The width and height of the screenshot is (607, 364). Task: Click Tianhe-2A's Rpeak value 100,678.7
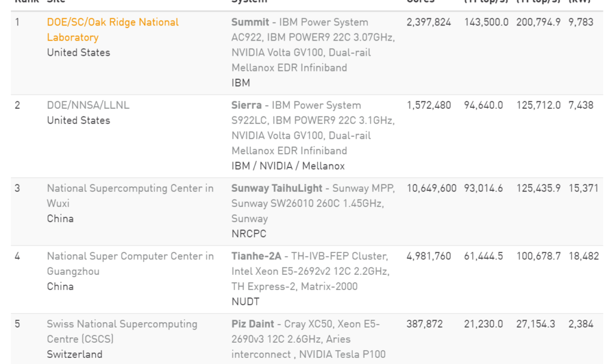pos(538,256)
